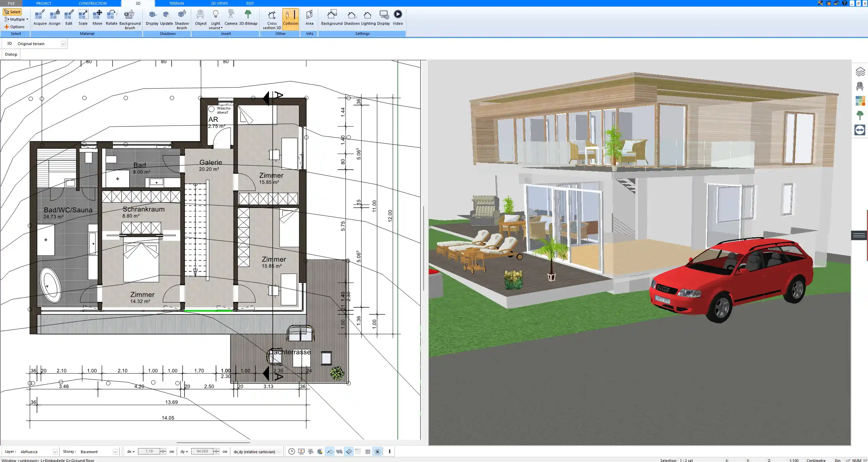Toggle the grid display icon

(368, 451)
